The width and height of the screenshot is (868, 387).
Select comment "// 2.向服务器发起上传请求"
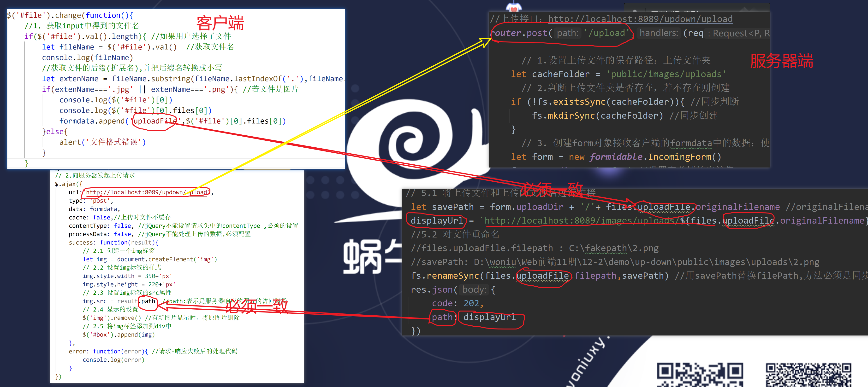click(95, 175)
